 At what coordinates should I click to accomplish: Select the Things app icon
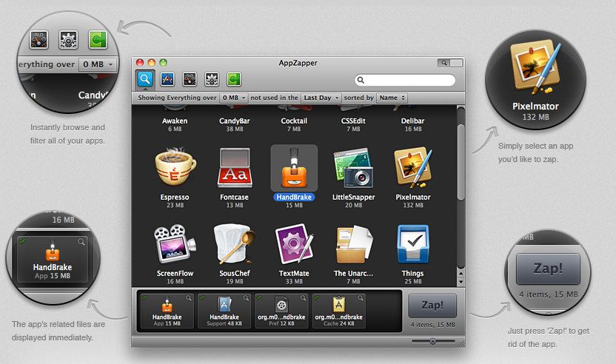click(x=413, y=245)
